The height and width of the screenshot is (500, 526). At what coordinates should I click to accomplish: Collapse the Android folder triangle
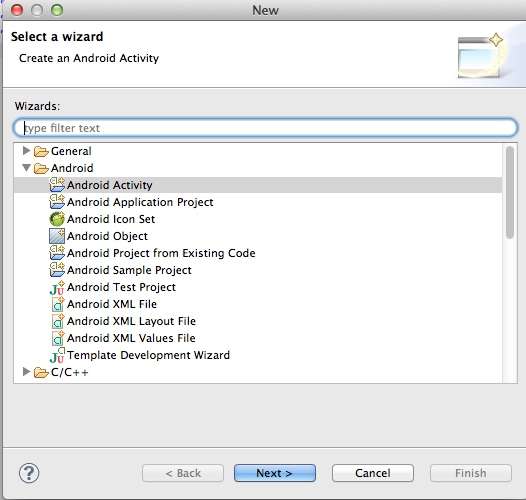pyautogui.click(x=26, y=168)
